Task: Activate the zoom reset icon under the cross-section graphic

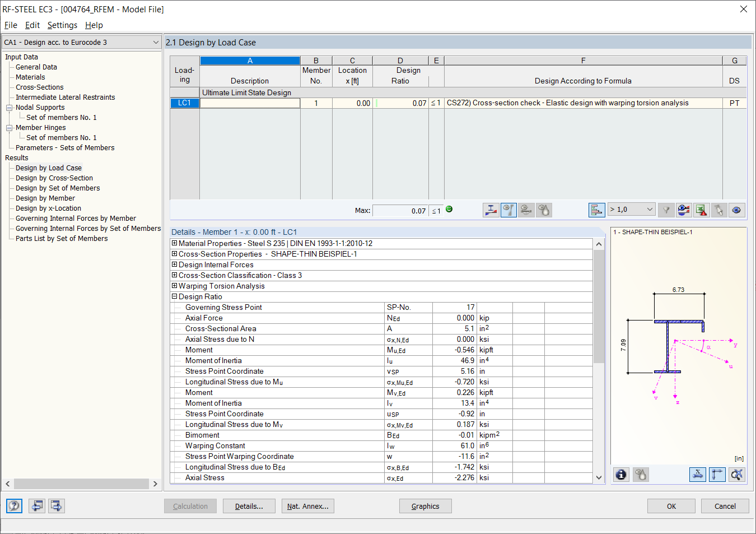Action: (x=736, y=475)
